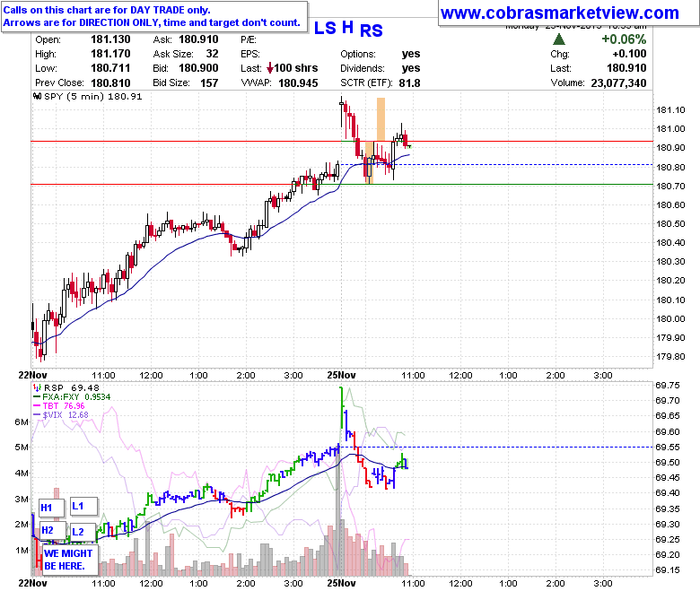Click the 181.10 price axis label
The height and width of the screenshot is (591, 700).
(x=670, y=109)
